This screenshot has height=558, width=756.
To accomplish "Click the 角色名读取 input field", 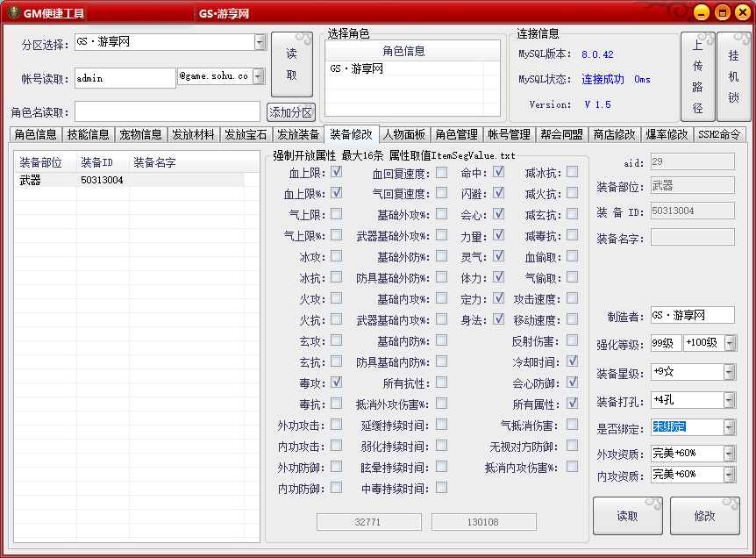I will [167, 112].
